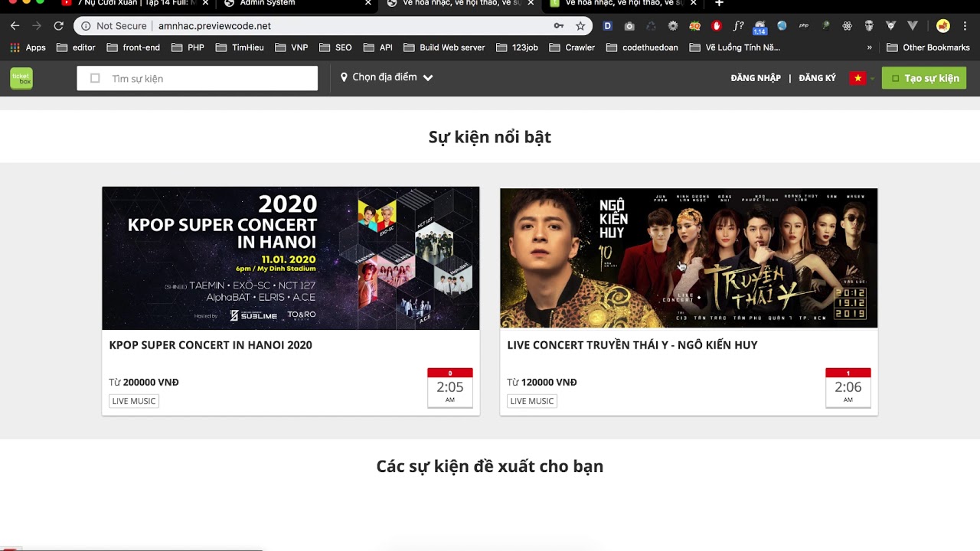Image resolution: width=980 pixels, height=551 pixels.
Task: Open the camera screenshot extension
Action: [x=629, y=26]
